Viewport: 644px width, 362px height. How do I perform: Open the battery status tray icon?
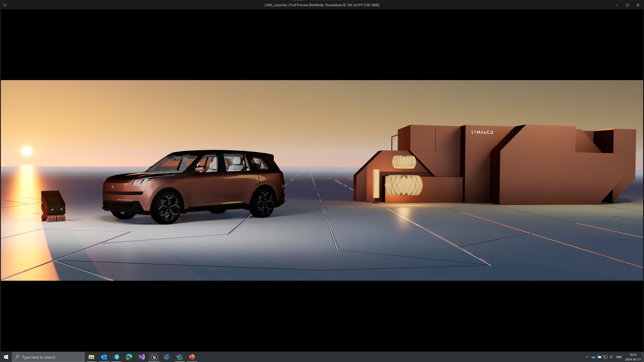(599, 357)
